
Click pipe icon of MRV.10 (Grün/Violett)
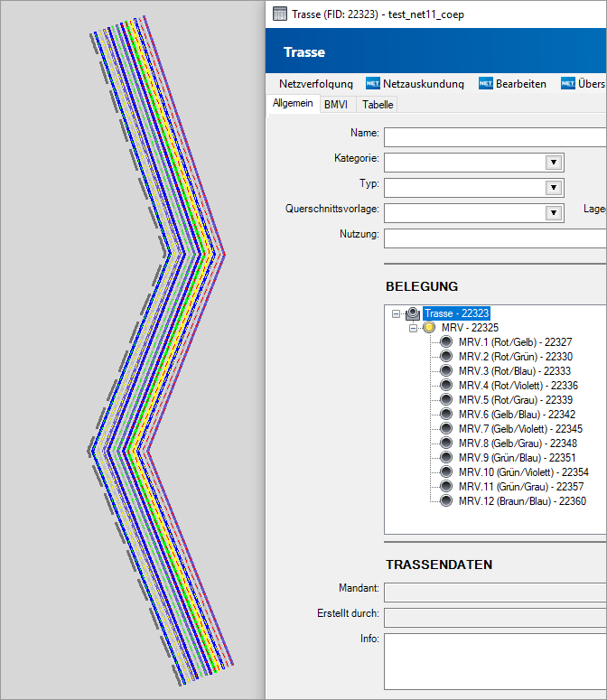point(446,471)
